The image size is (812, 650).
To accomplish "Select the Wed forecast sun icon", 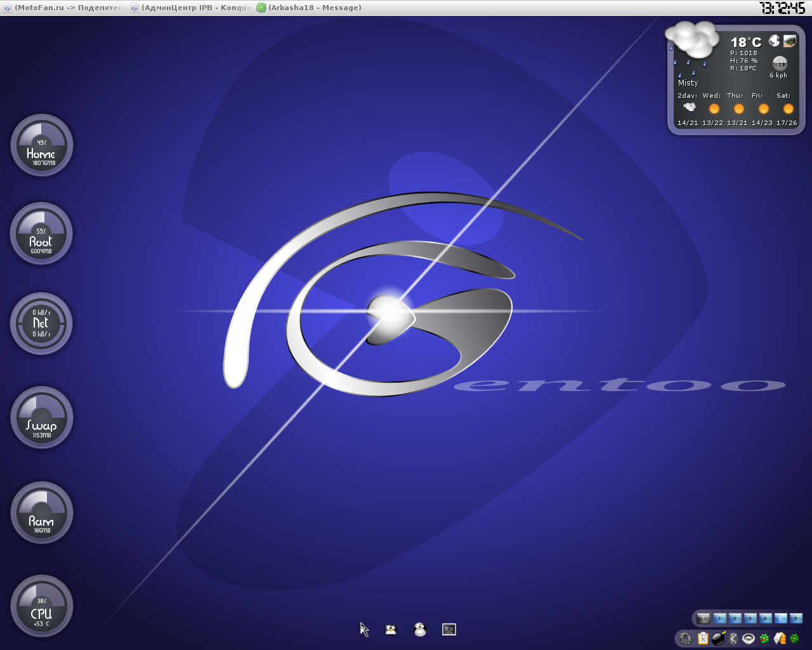I will pyautogui.click(x=714, y=109).
